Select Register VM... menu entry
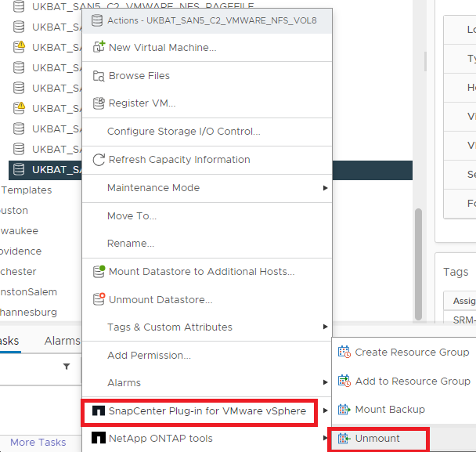 pos(207,103)
